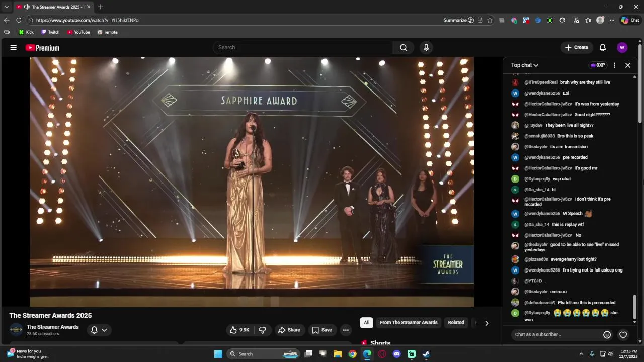The height and width of the screenshot is (362, 644).
Task: Close the Streamer Awards browser tab
Action: tap(89, 7)
